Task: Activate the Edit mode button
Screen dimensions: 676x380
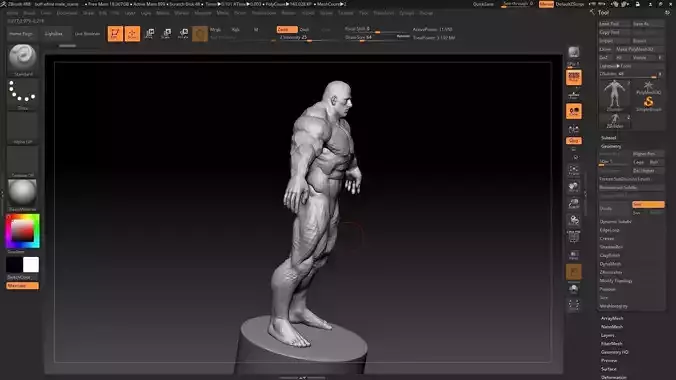Action: (115, 34)
